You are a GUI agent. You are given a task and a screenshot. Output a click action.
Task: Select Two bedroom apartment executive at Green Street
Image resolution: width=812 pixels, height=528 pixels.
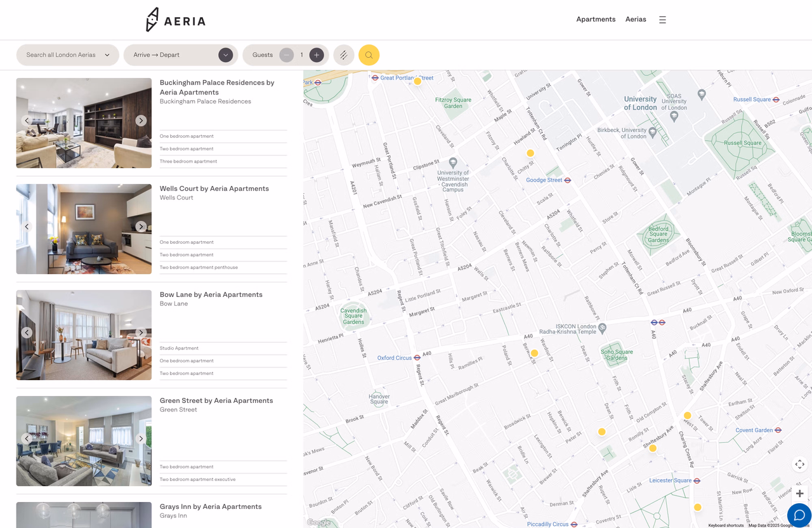[x=197, y=480]
